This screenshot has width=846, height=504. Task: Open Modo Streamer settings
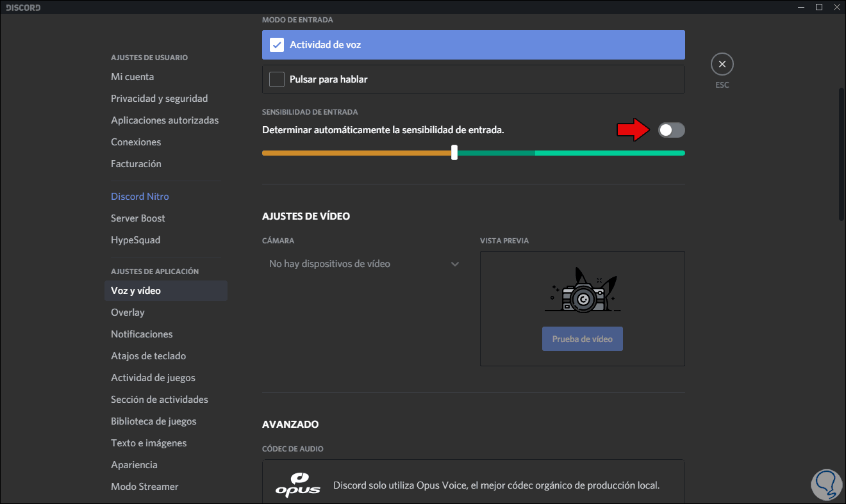tap(145, 486)
